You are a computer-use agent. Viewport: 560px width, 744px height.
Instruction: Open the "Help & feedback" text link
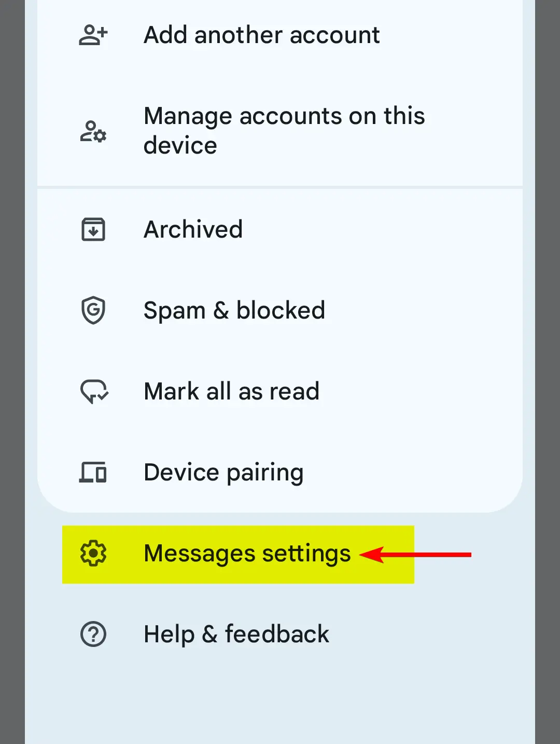point(236,634)
